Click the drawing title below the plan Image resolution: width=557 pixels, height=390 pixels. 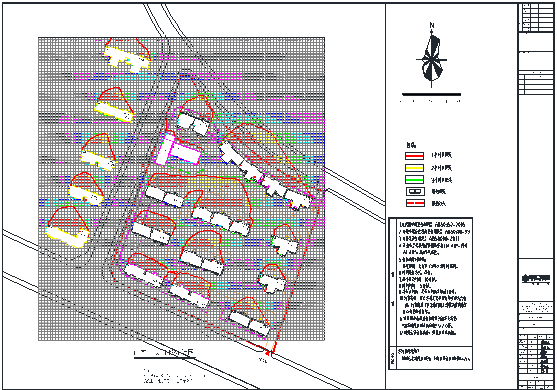(164, 353)
